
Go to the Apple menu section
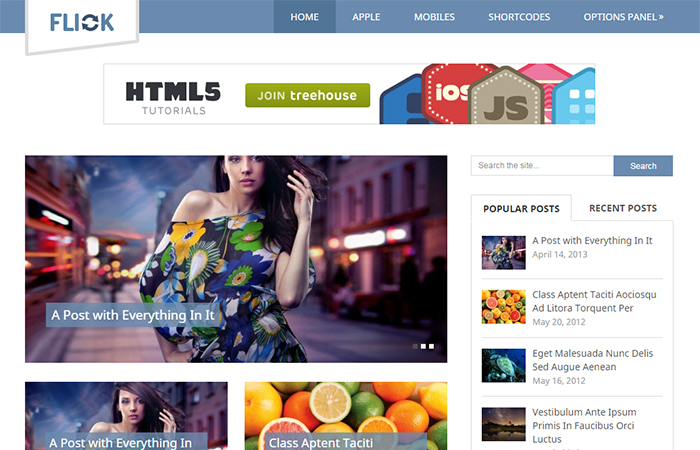click(x=366, y=17)
